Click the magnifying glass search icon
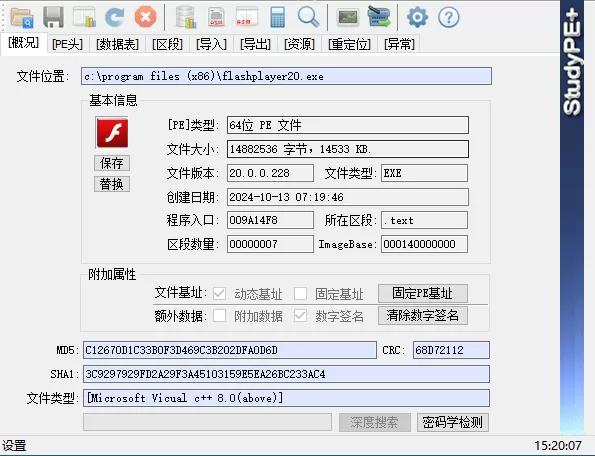The height and width of the screenshot is (456, 595). point(308,17)
